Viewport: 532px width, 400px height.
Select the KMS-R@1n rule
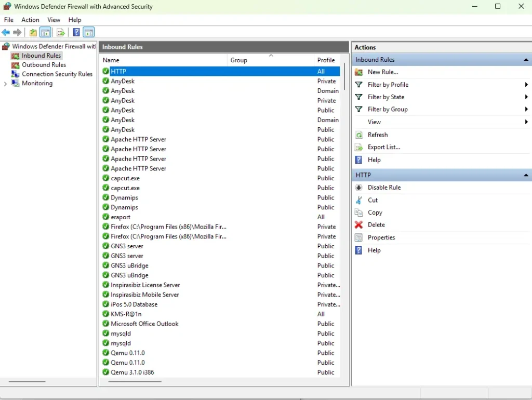pyautogui.click(x=221, y=314)
